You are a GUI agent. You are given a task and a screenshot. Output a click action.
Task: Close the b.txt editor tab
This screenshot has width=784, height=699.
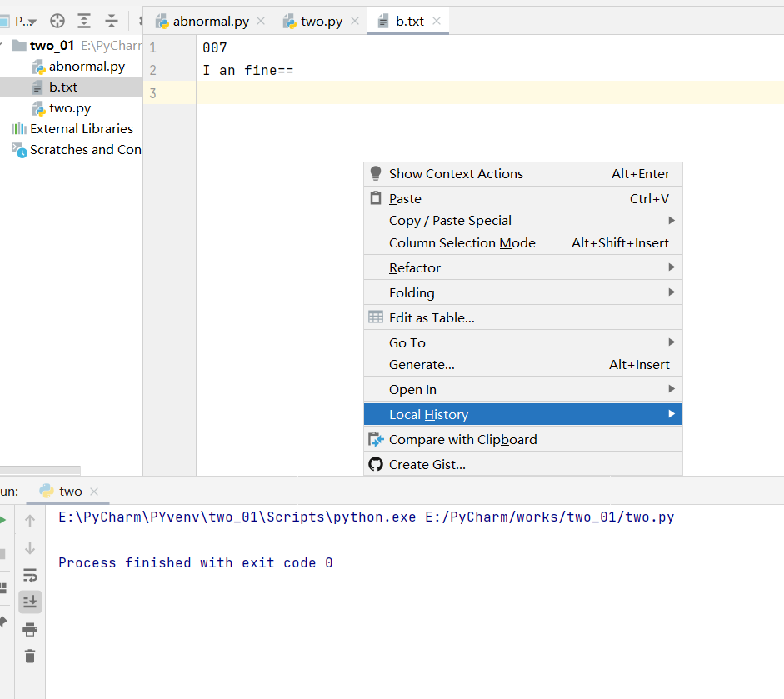tap(437, 21)
